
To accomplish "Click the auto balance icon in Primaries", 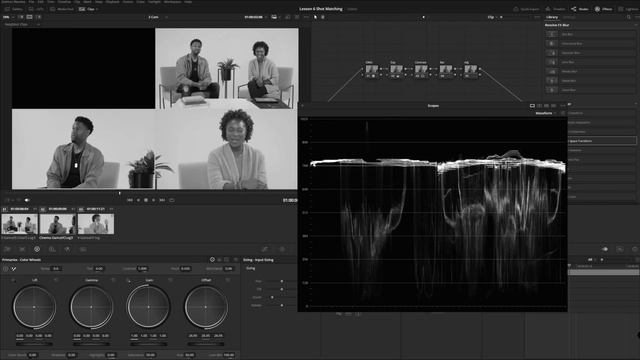I will [x=5, y=269].
